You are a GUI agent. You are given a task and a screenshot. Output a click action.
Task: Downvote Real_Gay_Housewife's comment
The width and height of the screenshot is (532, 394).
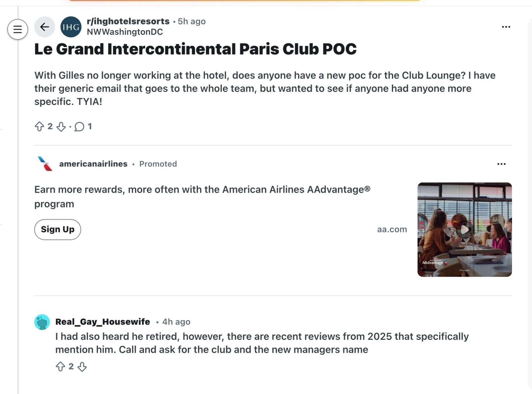pyautogui.click(x=82, y=367)
